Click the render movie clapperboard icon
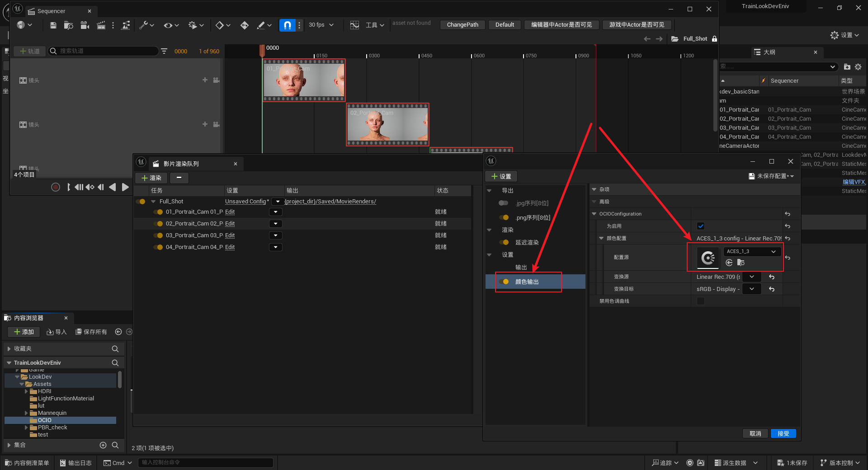 pyautogui.click(x=101, y=25)
